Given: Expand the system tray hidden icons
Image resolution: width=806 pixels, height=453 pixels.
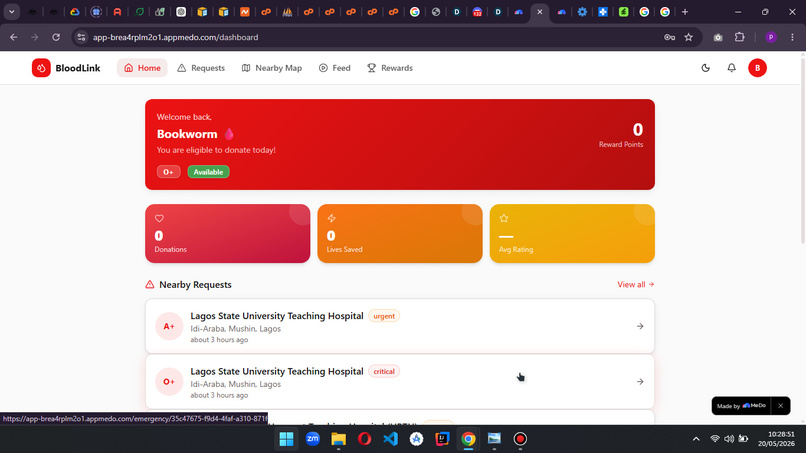Looking at the screenshot, I should point(696,439).
